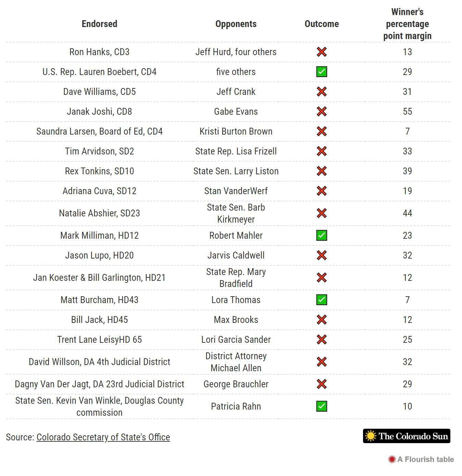Viewport: 462px width, 476px height.
Task: Select the Janak Joshi, CD8 cell
Action: click(99, 112)
